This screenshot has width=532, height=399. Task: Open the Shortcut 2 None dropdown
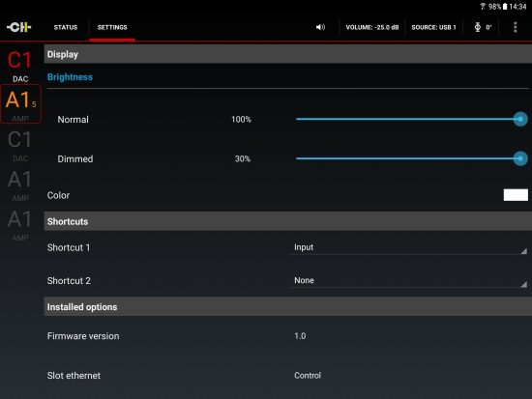(x=409, y=281)
